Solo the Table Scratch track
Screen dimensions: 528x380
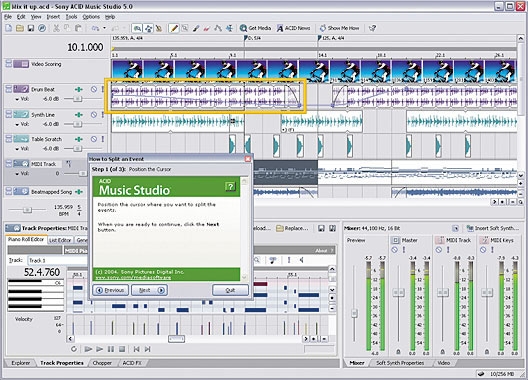tap(102, 139)
